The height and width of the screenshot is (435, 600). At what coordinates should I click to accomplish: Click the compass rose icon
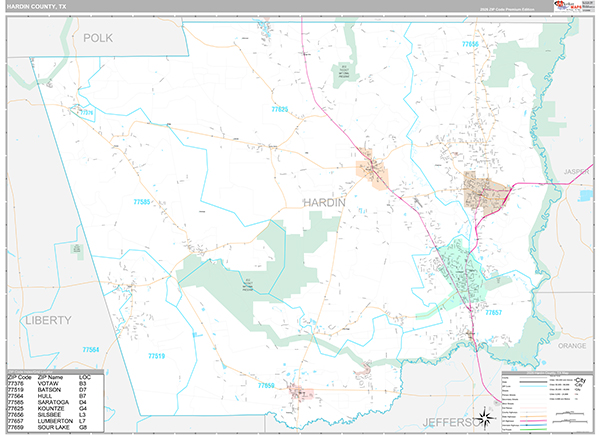point(485,418)
